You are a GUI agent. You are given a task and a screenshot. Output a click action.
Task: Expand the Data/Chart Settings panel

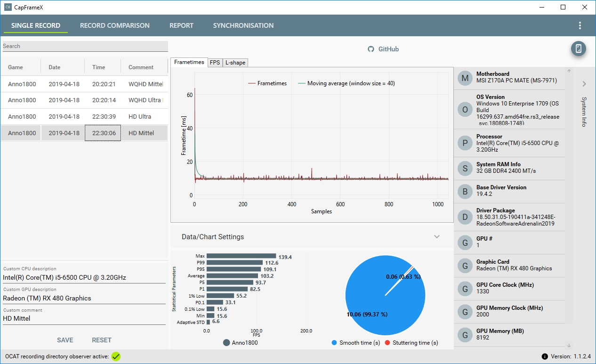437,236
